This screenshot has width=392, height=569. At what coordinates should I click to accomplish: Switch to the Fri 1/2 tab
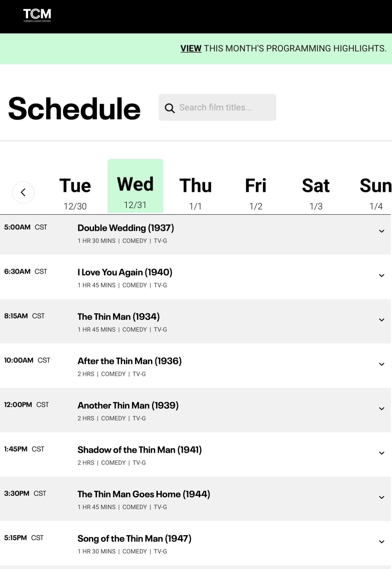[x=256, y=192]
